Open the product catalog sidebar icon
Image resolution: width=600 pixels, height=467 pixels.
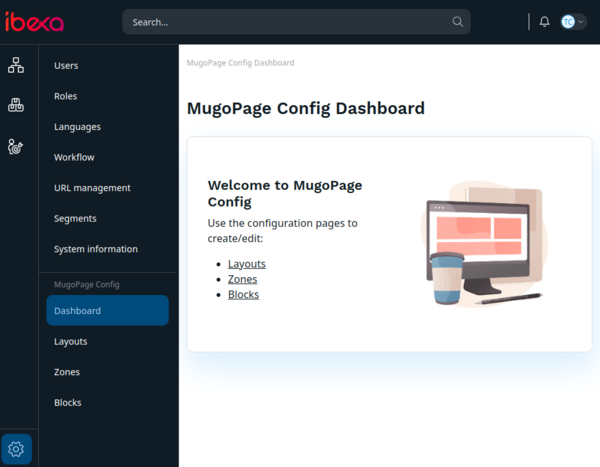click(x=16, y=105)
